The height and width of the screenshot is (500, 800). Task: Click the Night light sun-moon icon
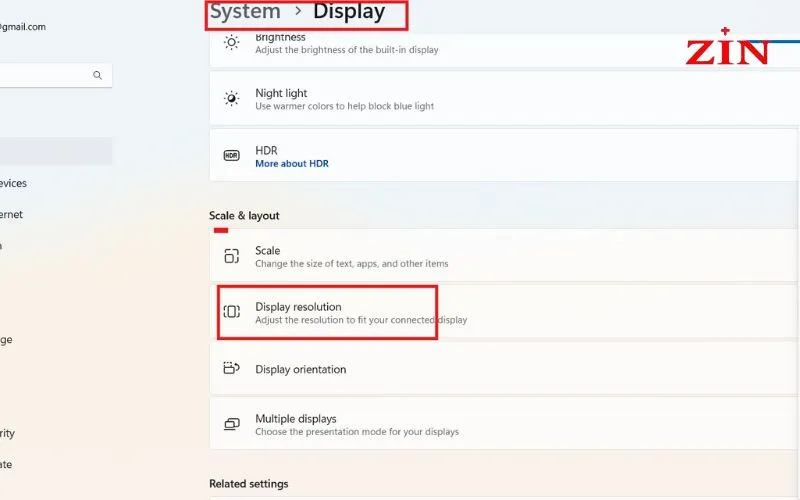click(232, 99)
